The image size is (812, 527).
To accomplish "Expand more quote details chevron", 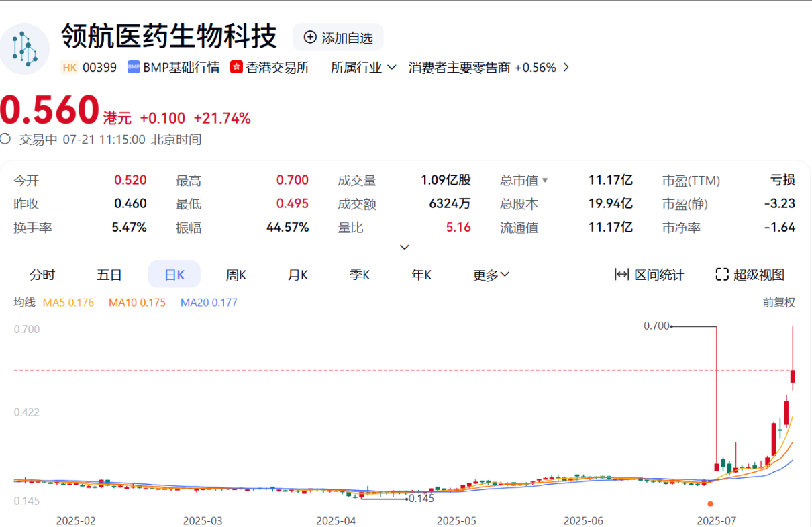I will [x=405, y=247].
